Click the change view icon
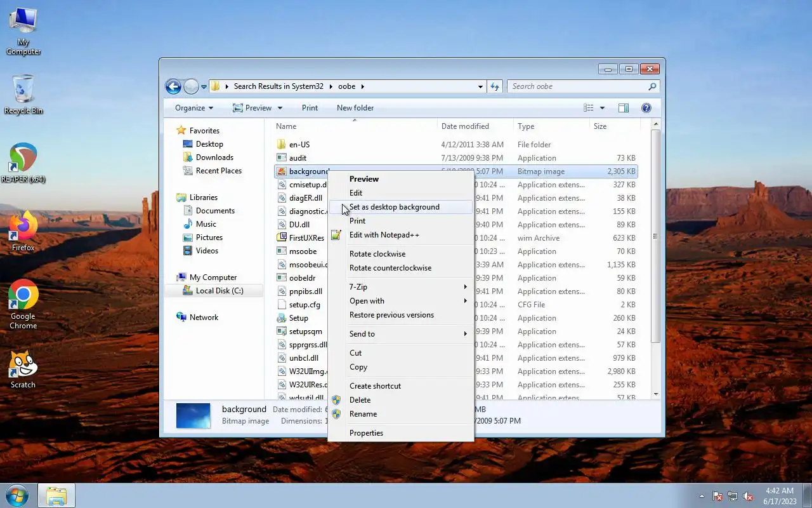Image resolution: width=812 pixels, height=508 pixels. point(589,108)
